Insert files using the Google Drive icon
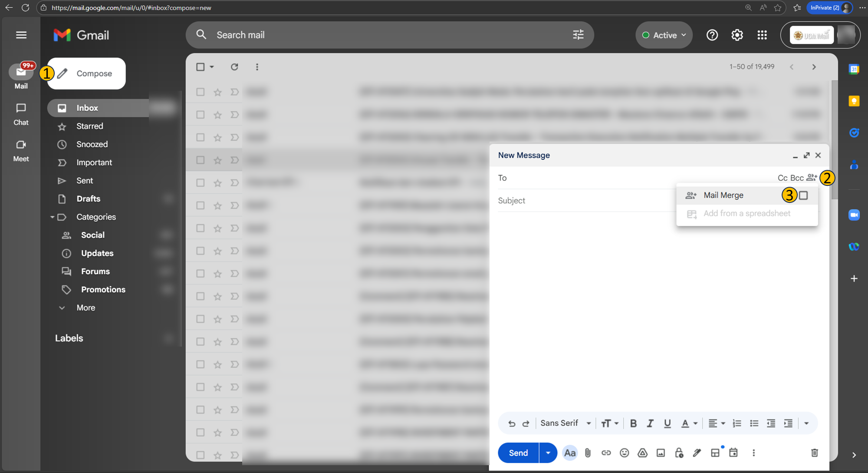This screenshot has width=868, height=473. [642, 453]
